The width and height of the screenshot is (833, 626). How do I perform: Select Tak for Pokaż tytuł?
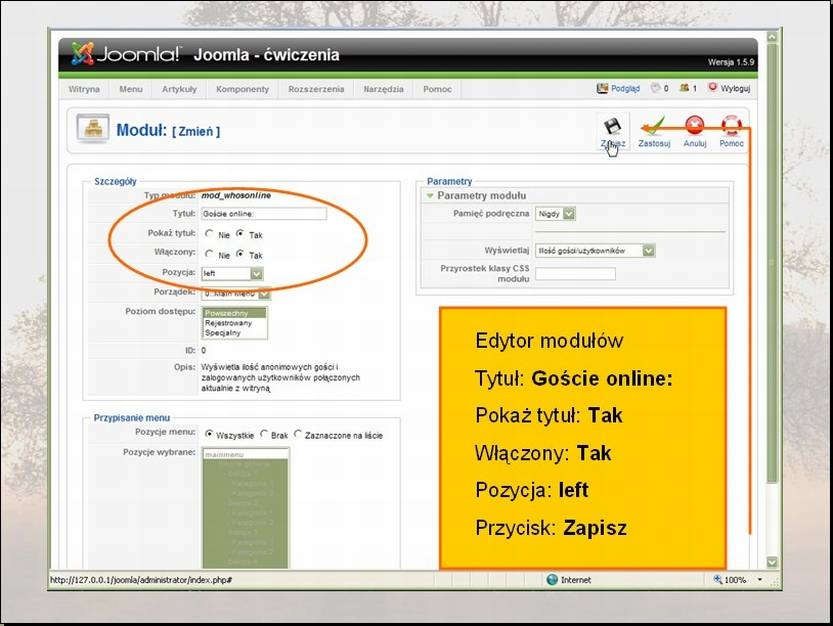pos(240,233)
